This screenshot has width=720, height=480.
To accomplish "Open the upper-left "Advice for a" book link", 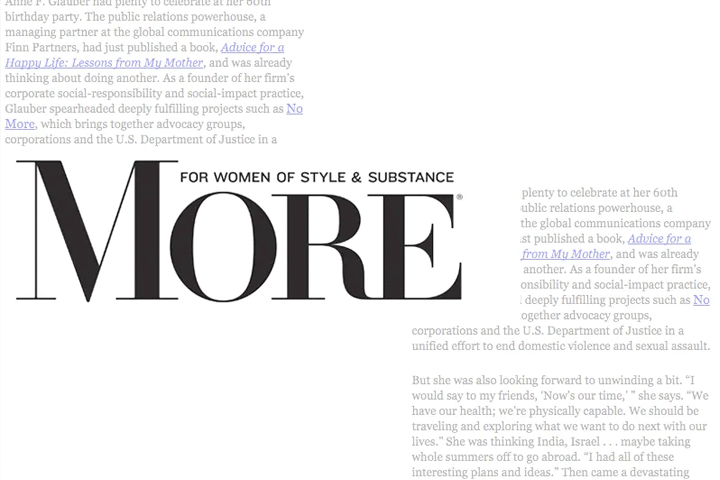I will 253,47.
